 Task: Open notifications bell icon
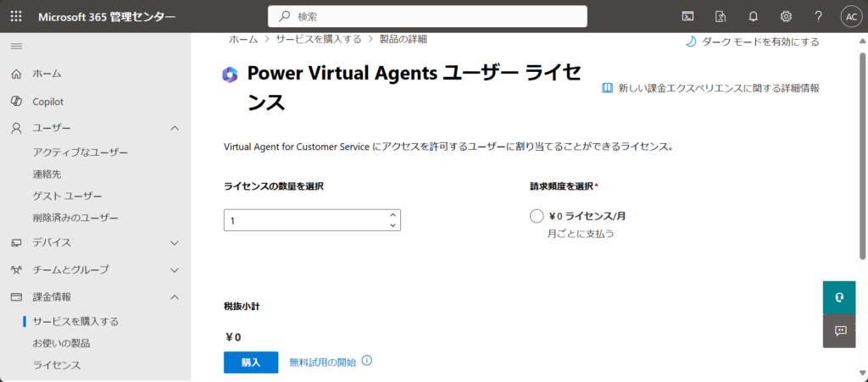tap(753, 17)
